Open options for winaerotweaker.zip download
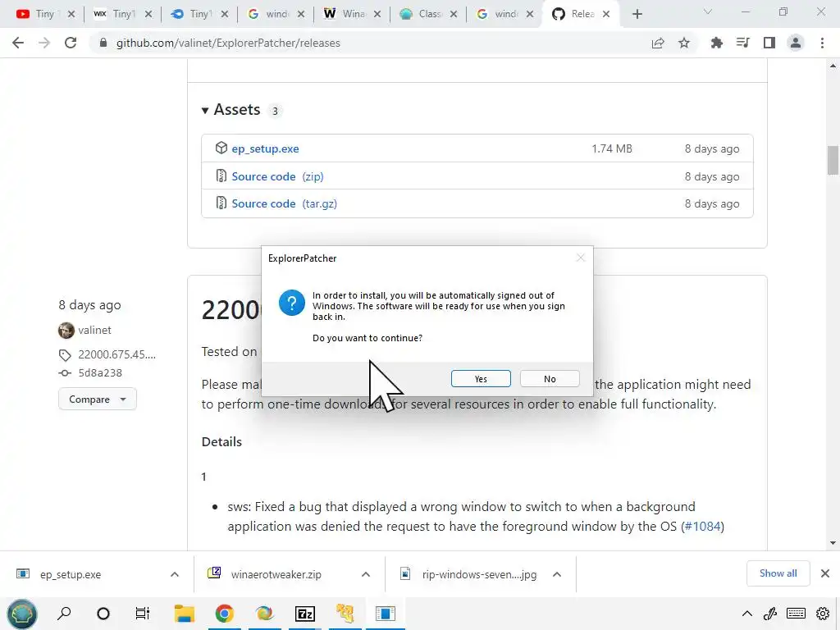 366,574
